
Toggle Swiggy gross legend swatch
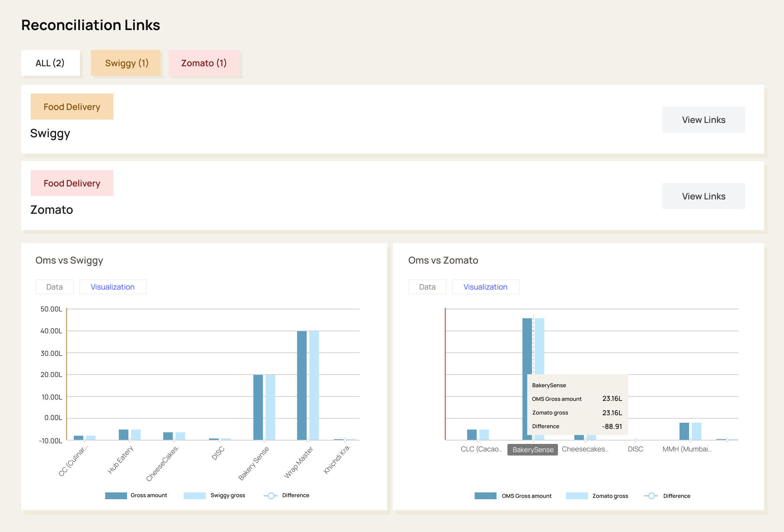tap(194, 495)
